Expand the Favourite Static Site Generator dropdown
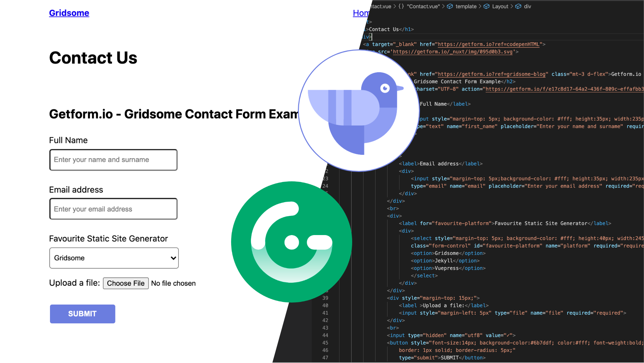The height and width of the screenshot is (363, 644). point(114,258)
